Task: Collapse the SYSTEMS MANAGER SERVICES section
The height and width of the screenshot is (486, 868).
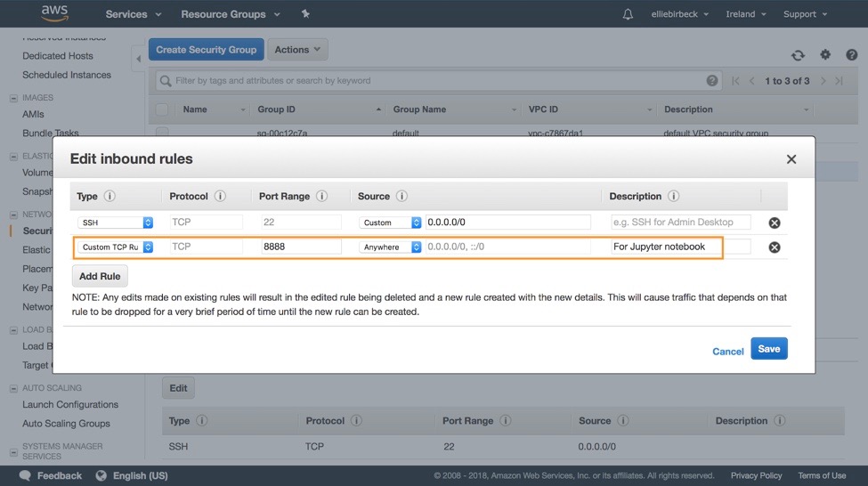Action: click(x=13, y=451)
